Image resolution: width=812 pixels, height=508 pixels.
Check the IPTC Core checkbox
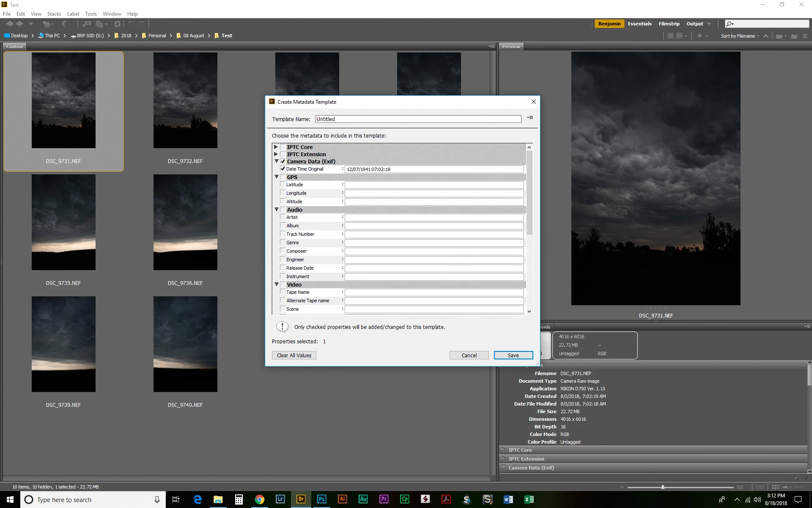point(283,147)
